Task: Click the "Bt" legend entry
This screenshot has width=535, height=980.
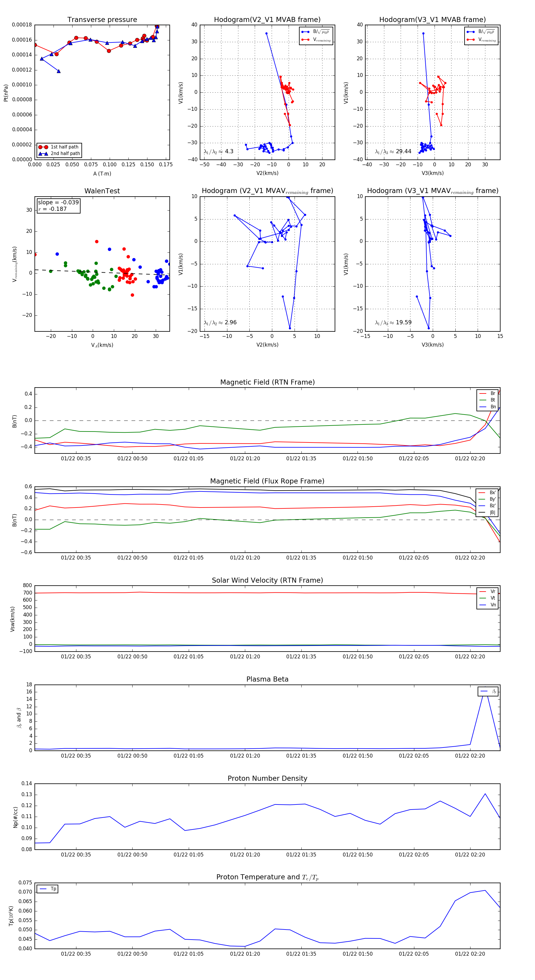Action: tap(487, 400)
